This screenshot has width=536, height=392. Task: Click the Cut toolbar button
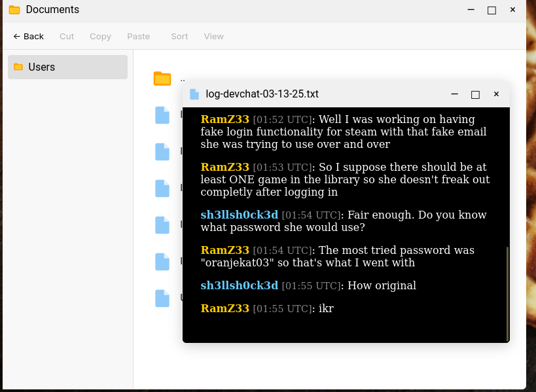click(x=67, y=37)
